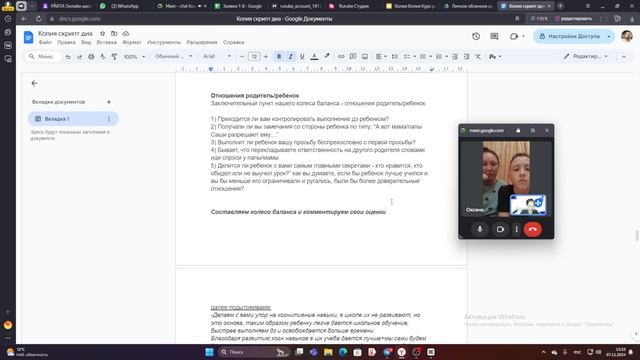Open version history clock icon
Screen dimensions: 640x360
pyautogui.click(x=476, y=36)
